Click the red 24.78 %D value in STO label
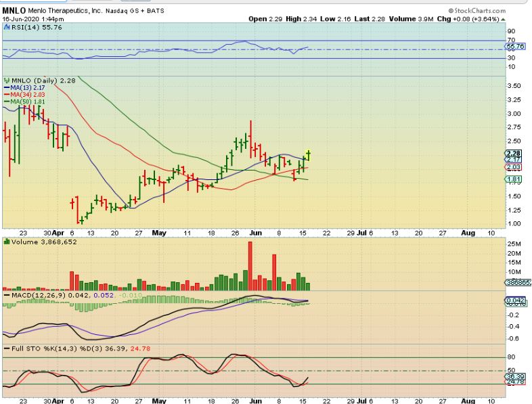Image resolution: width=532 pixels, height=404 pixels. click(140, 349)
